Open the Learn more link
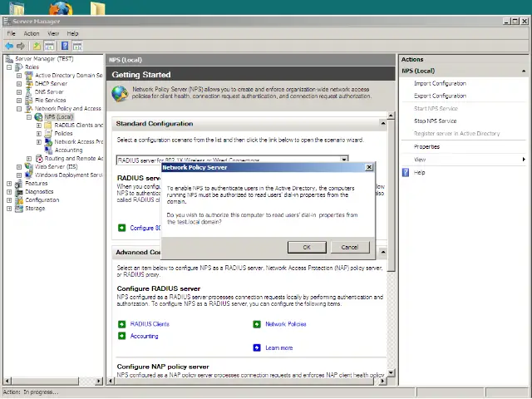Image resolution: width=532 pixels, height=399 pixels. [x=279, y=347]
